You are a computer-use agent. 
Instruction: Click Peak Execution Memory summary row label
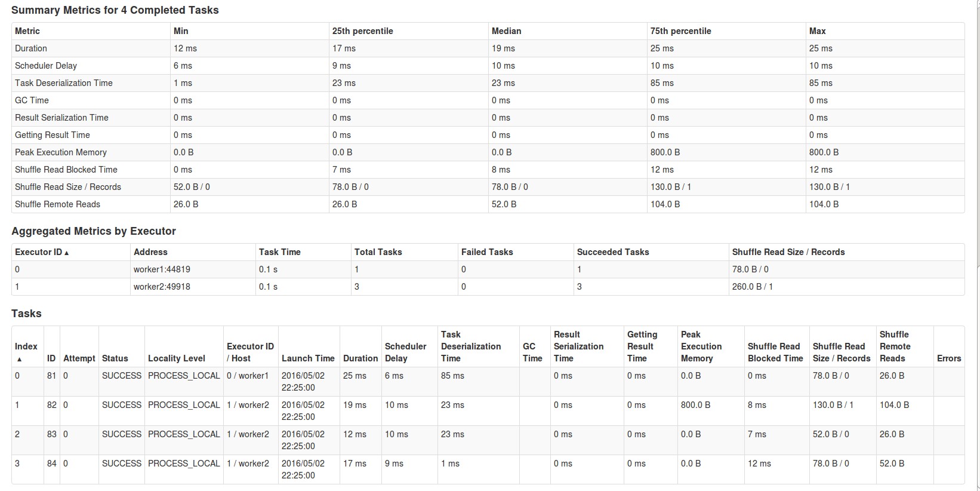[x=61, y=152]
